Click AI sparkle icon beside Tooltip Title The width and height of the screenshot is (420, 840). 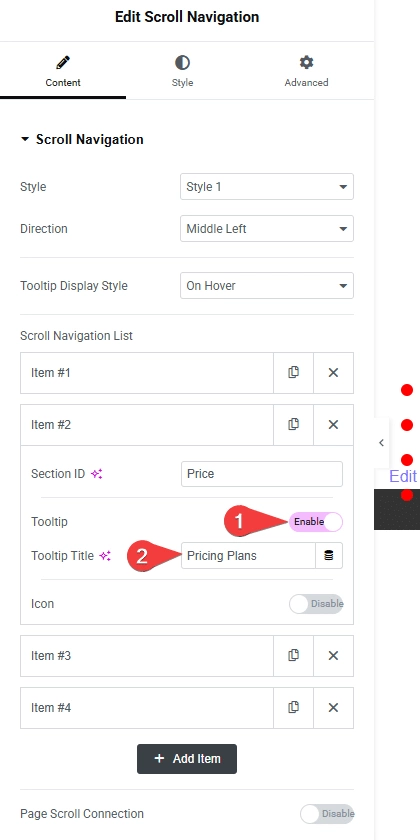tap(106, 556)
